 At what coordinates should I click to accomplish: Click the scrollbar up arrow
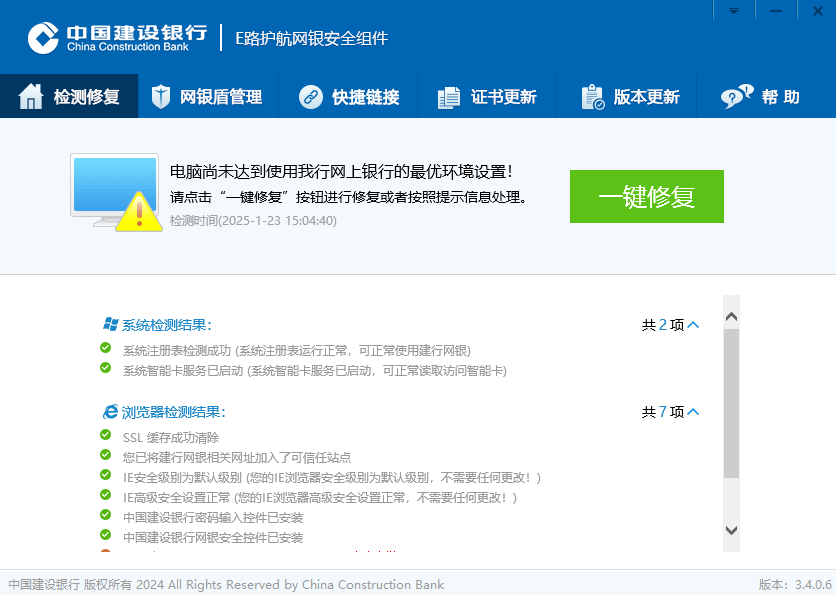[732, 316]
